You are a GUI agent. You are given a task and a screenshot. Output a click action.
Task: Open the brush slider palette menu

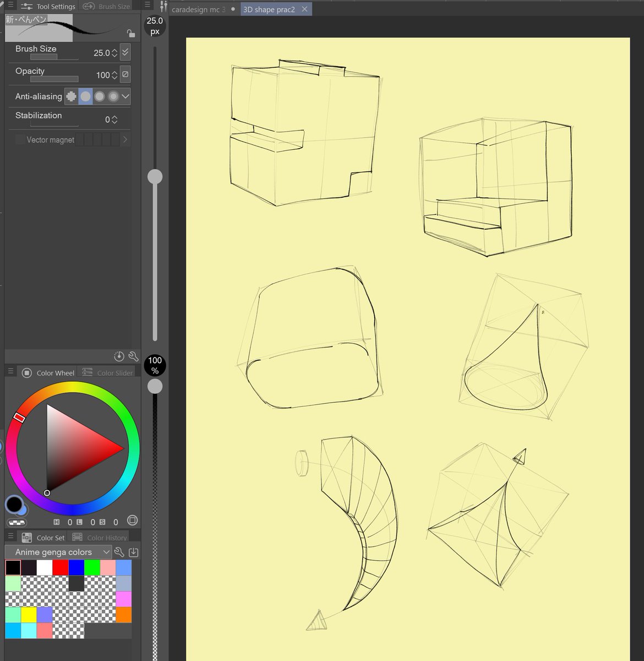pyautogui.click(x=147, y=5)
